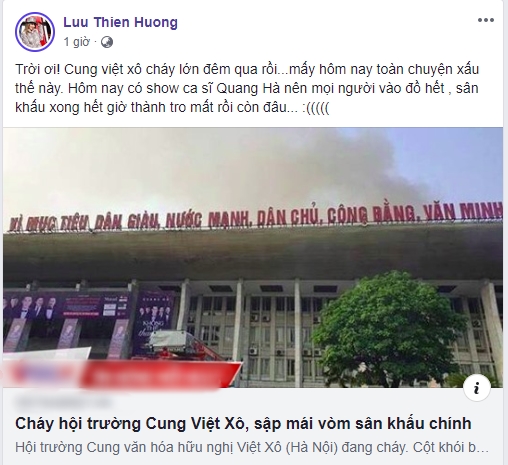Click the blurred source domain above the headline

[63, 403]
